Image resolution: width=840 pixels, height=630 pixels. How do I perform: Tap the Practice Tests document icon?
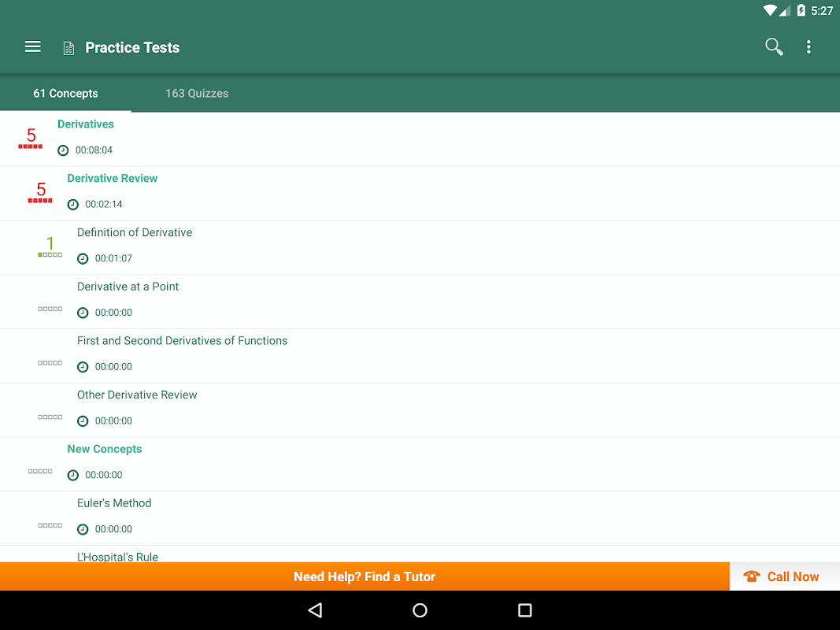coord(68,48)
